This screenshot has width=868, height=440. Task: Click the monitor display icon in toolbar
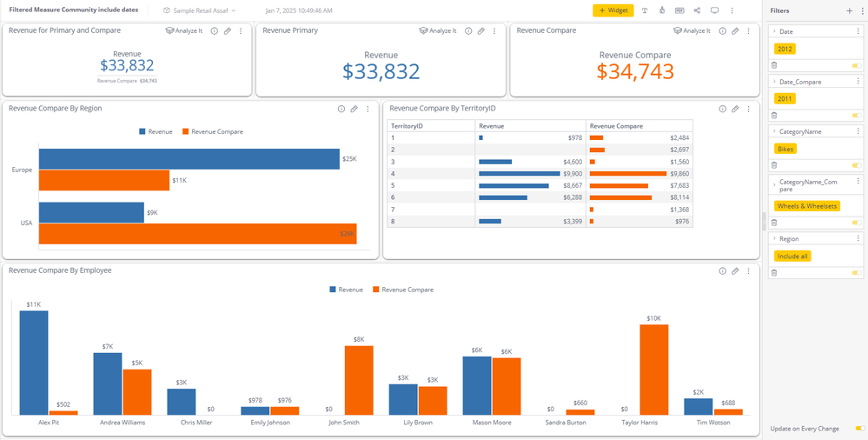[714, 10]
